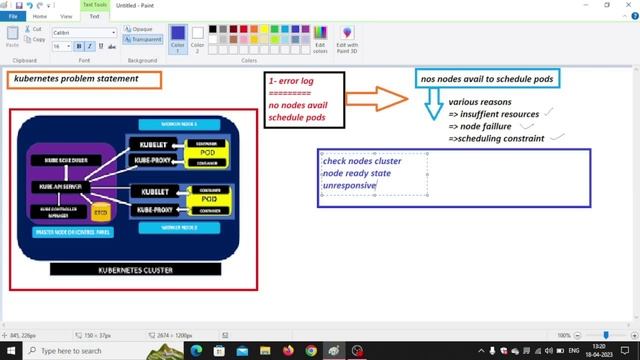This screenshot has height=360, width=640.
Task: Click the ENG language indicator
Action: tap(574, 351)
